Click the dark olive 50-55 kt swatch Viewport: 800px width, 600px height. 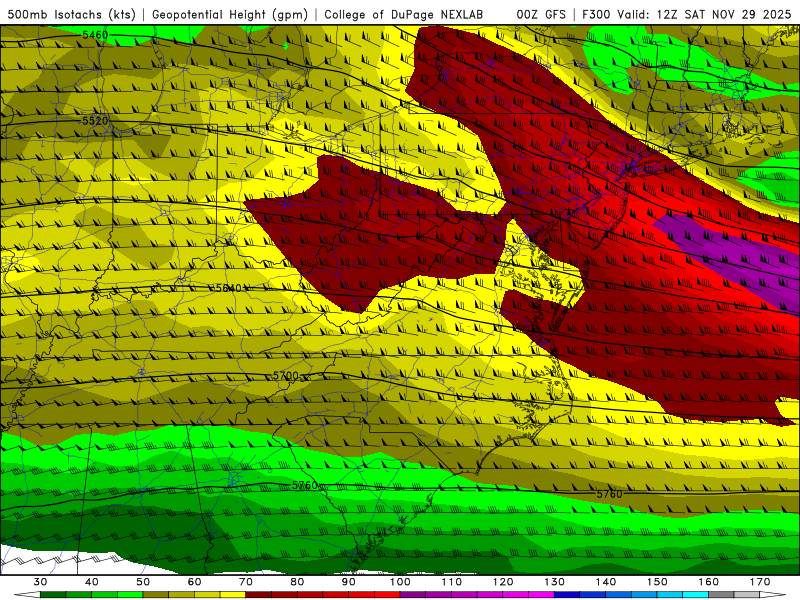(156, 595)
